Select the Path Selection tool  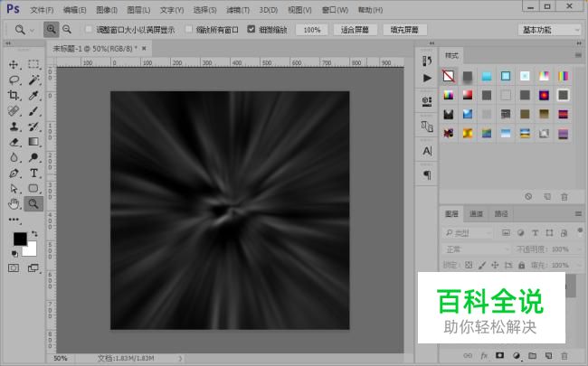coord(14,189)
